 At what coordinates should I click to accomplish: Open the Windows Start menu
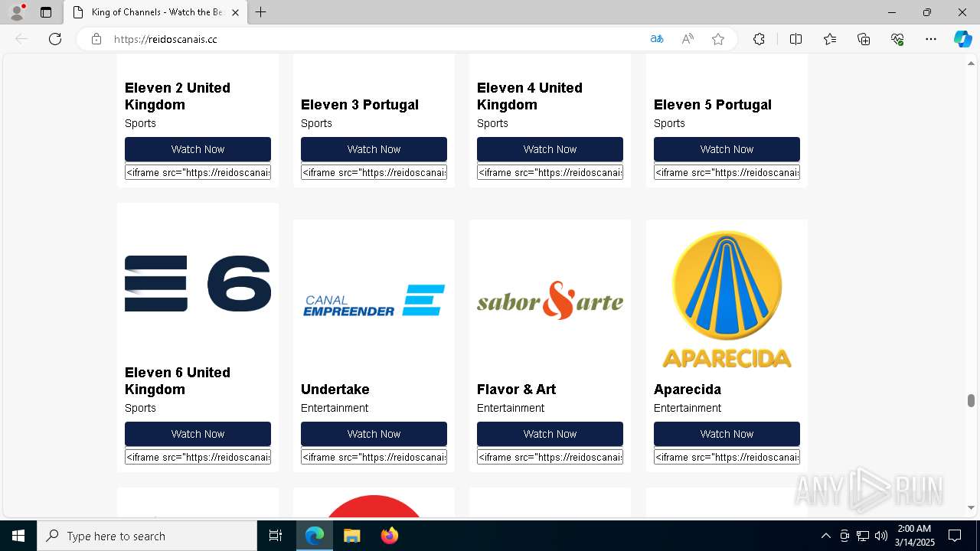18,536
